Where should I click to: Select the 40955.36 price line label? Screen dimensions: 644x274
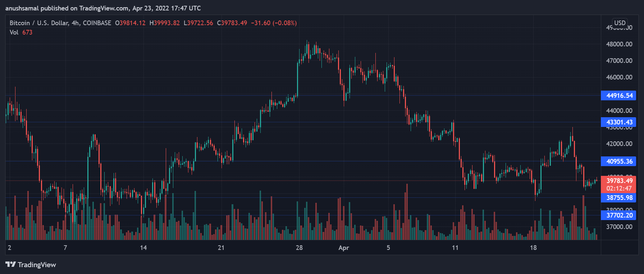coord(618,161)
